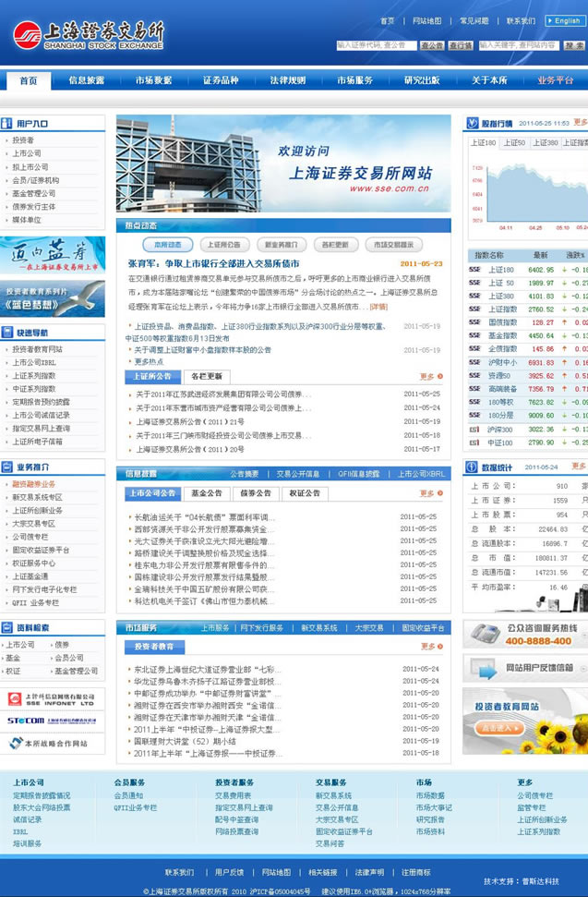Select the 新业务推介 pill tab

(x=282, y=244)
